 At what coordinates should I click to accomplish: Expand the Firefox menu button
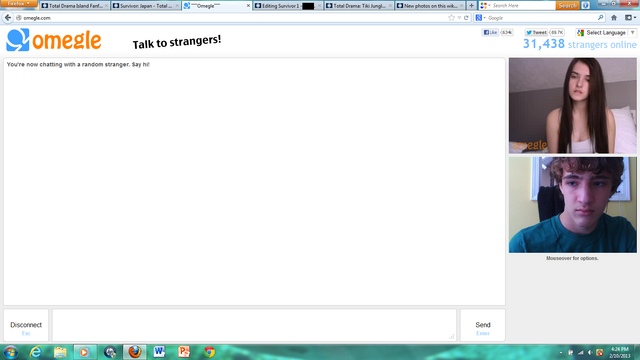point(18,4)
